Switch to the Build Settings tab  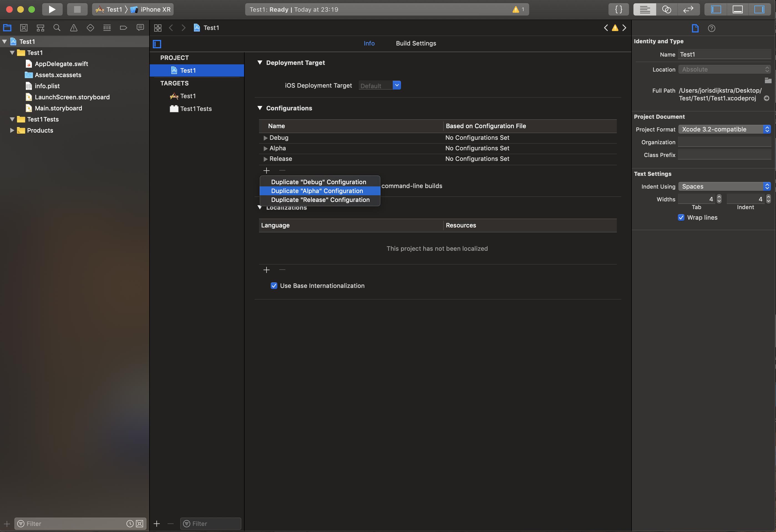point(416,44)
